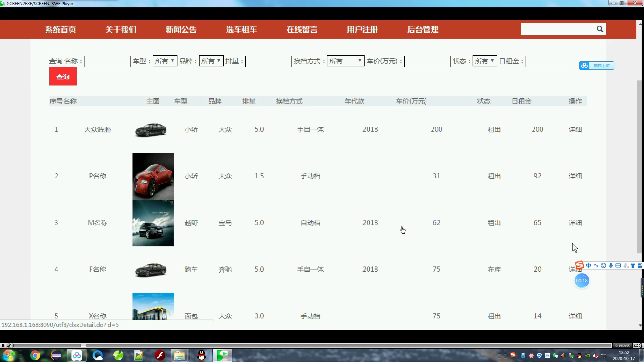
Task: Open 关于我们 menu item
Action: click(x=121, y=29)
